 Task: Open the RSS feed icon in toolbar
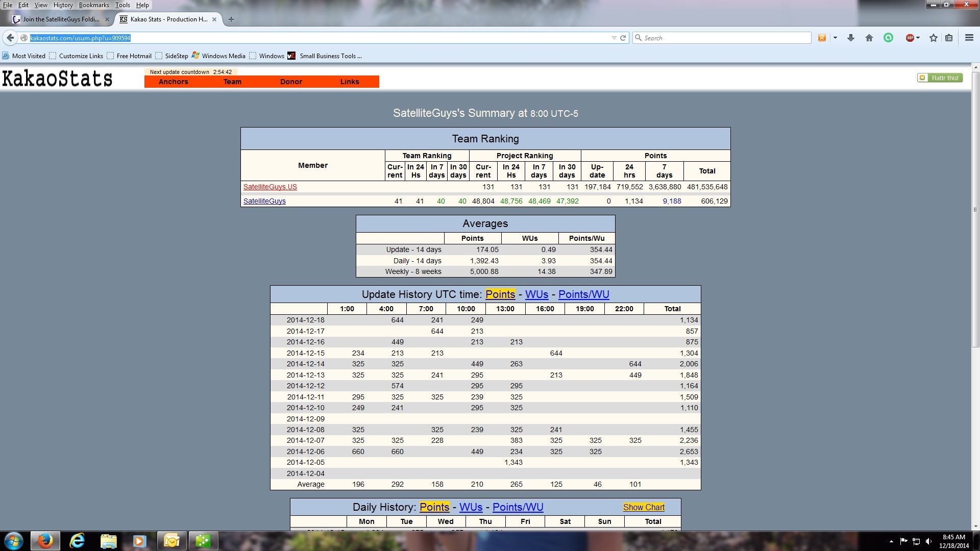tap(822, 38)
